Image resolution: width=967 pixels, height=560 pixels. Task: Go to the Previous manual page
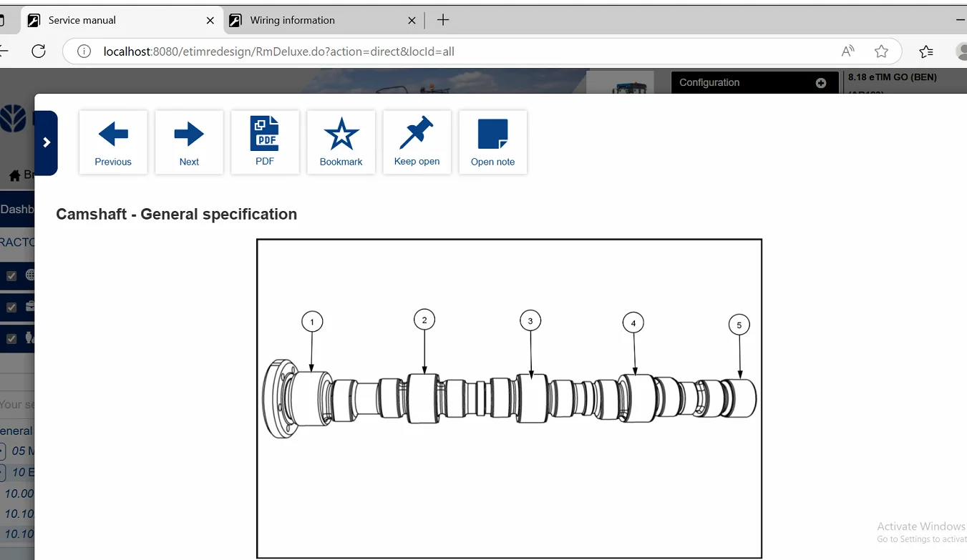113,142
